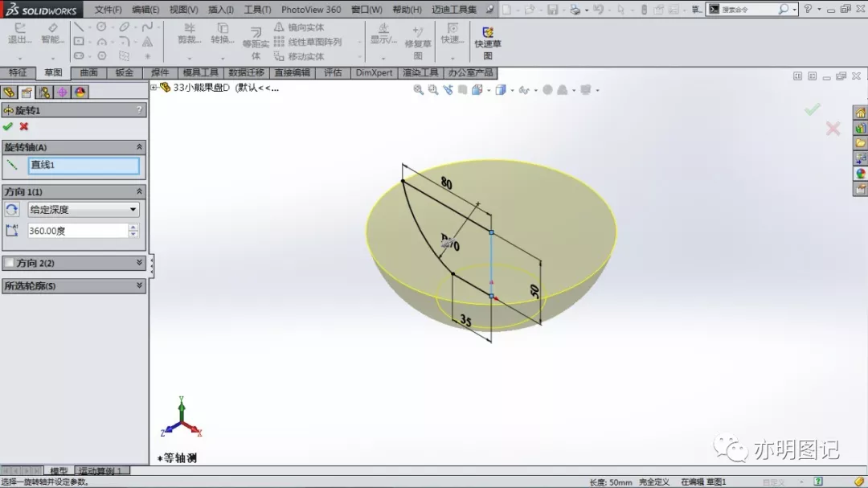The height and width of the screenshot is (488, 868).
Task: Open the 编辑(E) menu
Action: [x=145, y=10]
